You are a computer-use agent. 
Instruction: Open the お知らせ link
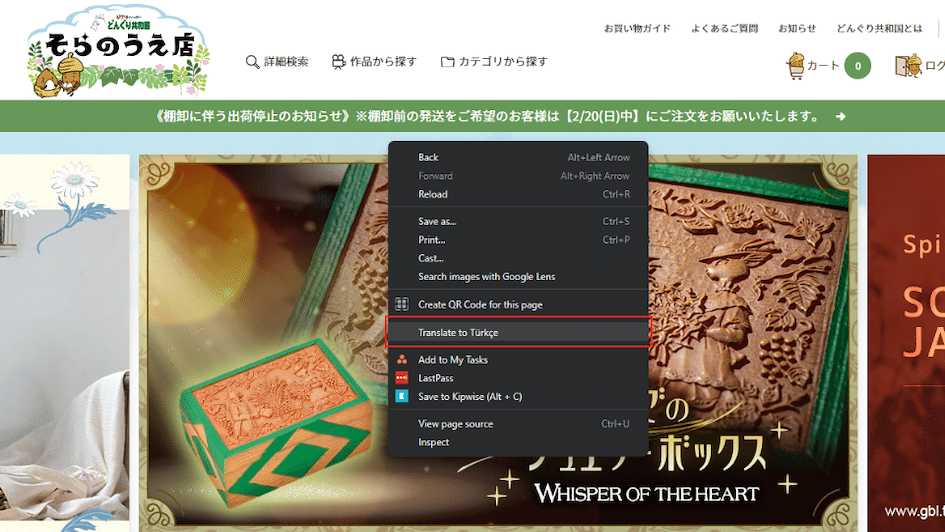797,28
